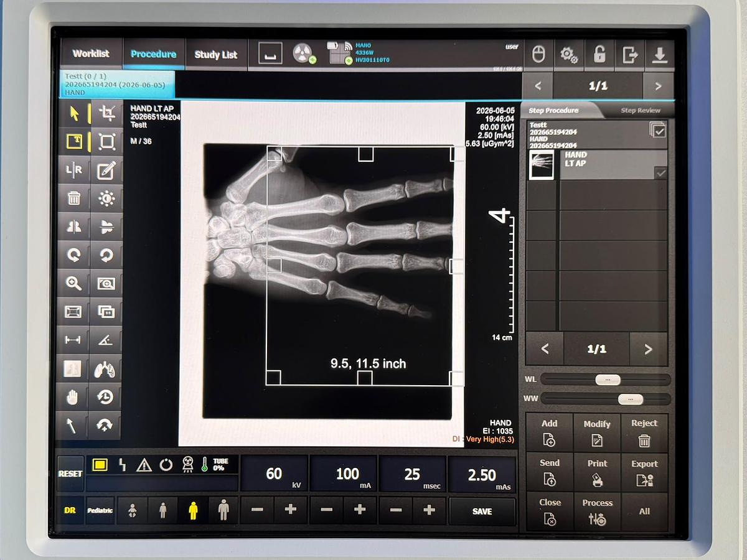
Task: Go to previous page in step list
Action: point(545,349)
